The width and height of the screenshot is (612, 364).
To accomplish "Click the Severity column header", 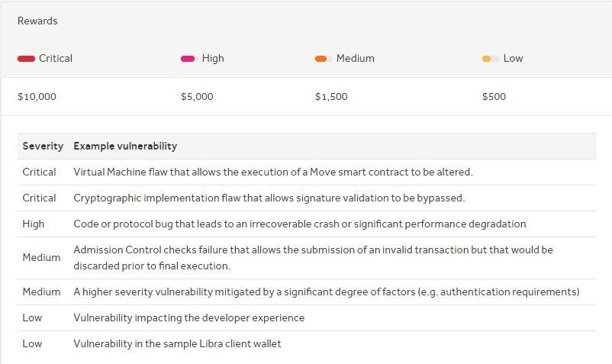I will click(43, 146).
